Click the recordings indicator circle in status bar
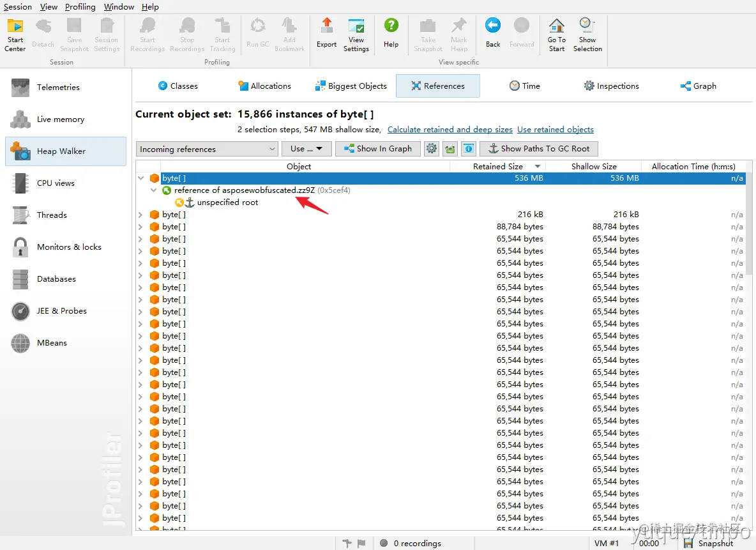756x550 pixels. 384,543
